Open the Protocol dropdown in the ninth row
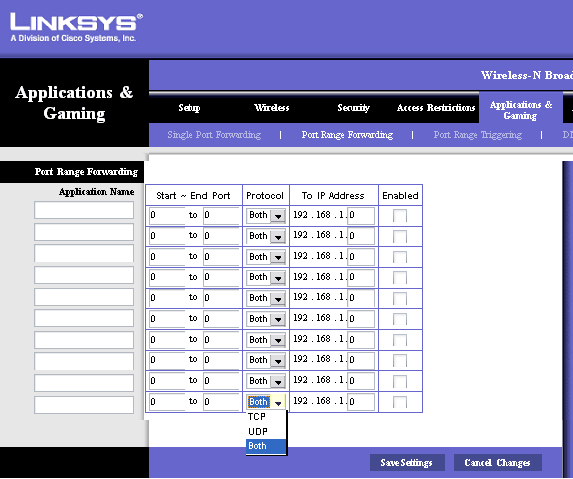573x479 pixels. [266, 381]
